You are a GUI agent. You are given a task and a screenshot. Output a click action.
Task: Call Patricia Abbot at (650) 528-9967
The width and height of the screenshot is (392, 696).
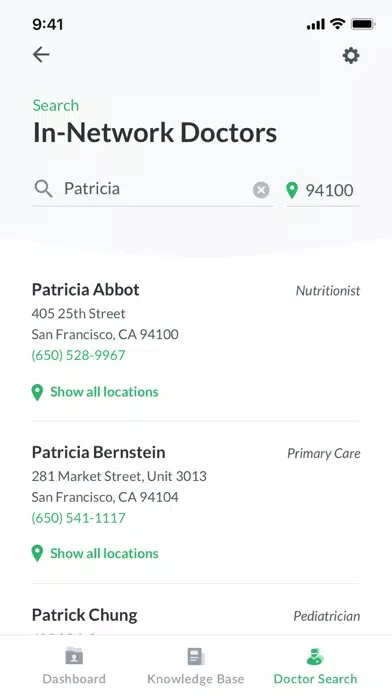pyautogui.click(x=79, y=355)
